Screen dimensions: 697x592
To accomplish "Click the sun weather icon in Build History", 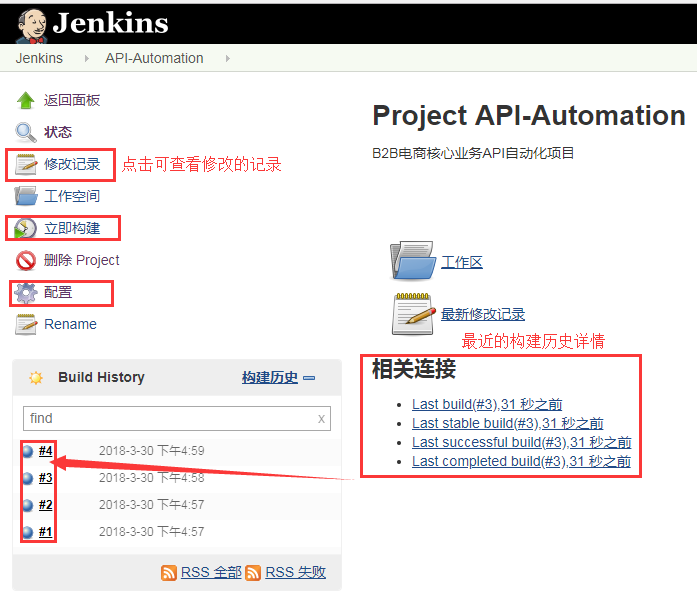I will point(36,378).
